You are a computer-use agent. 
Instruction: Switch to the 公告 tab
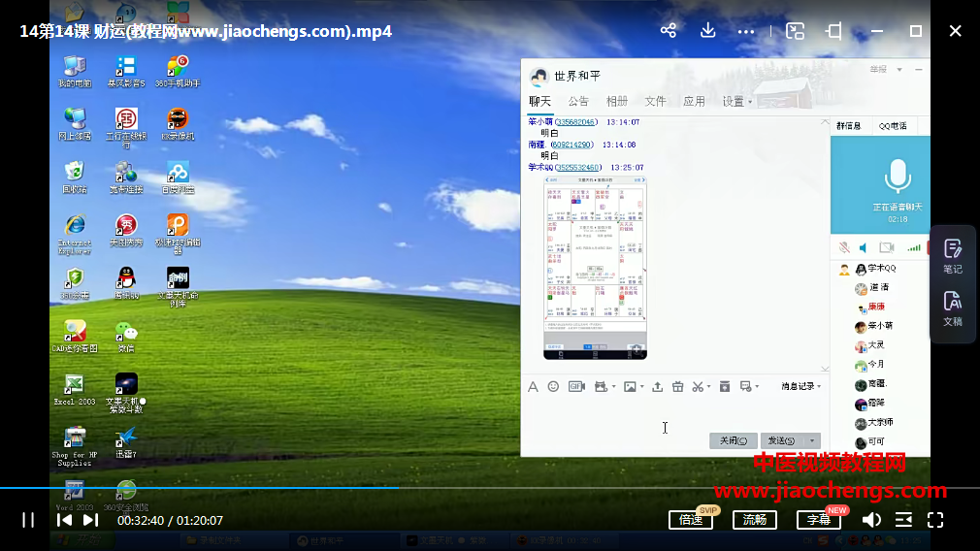pyautogui.click(x=578, y=101)
